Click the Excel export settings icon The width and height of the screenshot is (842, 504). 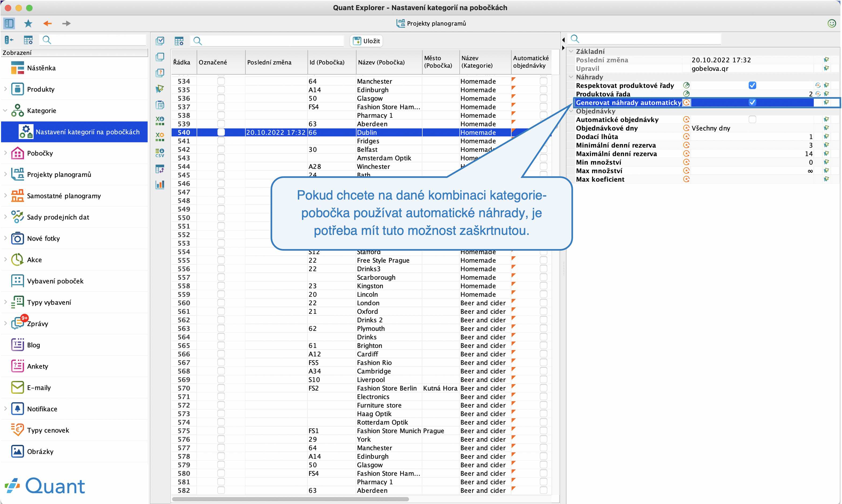pyautogui.click(x=160, y=136)
